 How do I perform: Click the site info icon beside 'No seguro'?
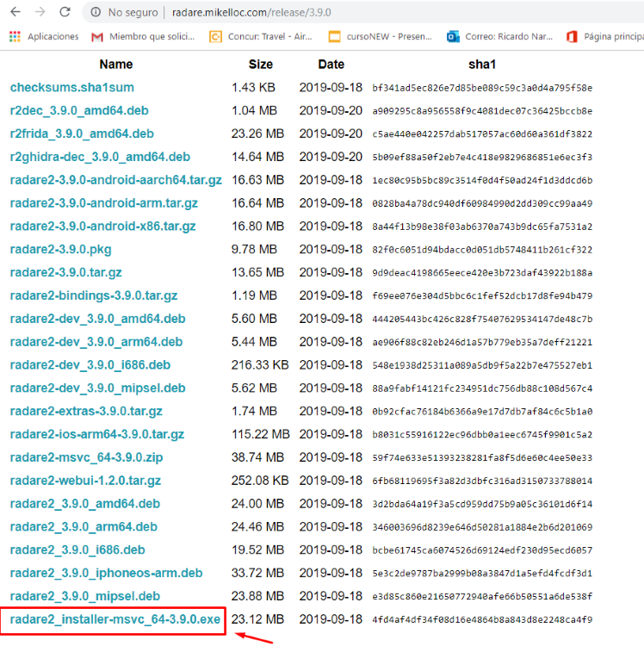(96, 12)
